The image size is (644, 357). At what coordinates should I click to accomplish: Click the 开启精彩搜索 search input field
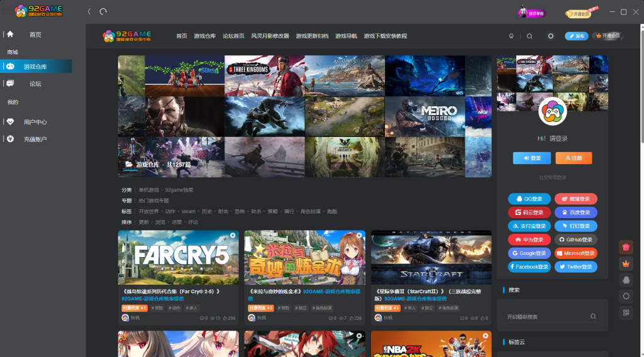point(544,317)
